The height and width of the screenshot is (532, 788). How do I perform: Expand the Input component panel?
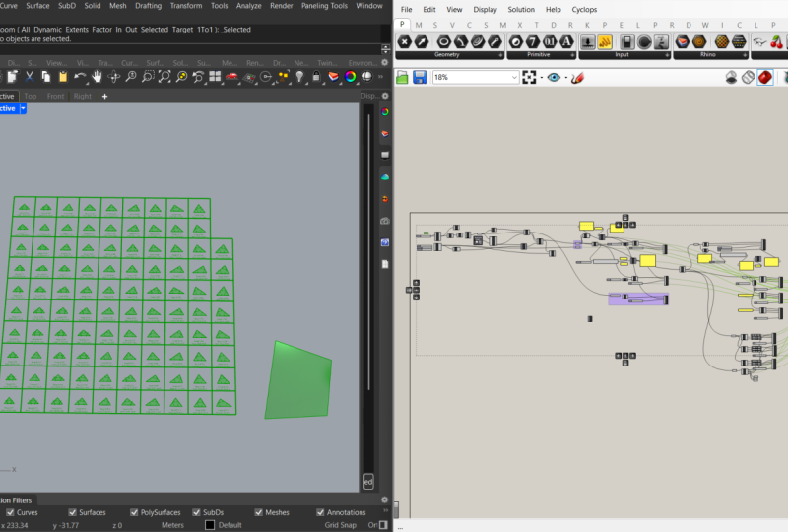click(x=667, y=55)
